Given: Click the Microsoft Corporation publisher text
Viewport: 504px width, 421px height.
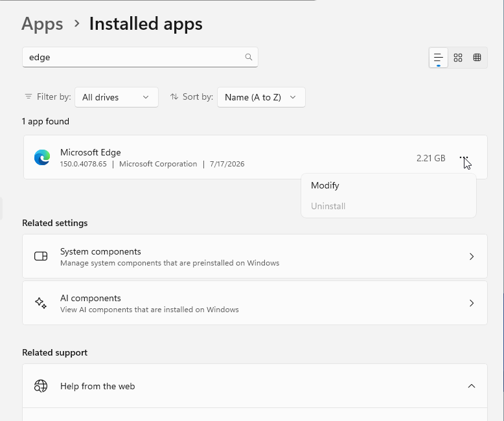Looking at the screenshot, I should tap(158, 164).
